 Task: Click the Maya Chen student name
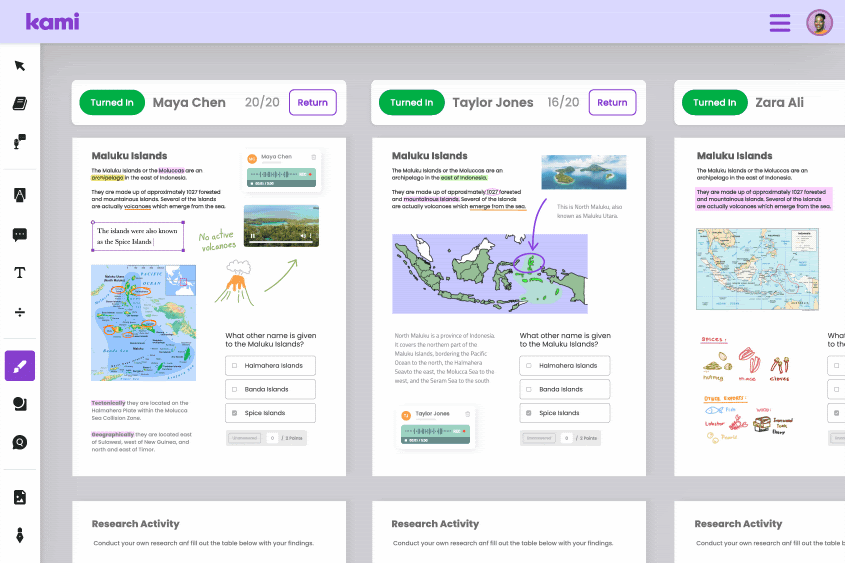(189, 102)
